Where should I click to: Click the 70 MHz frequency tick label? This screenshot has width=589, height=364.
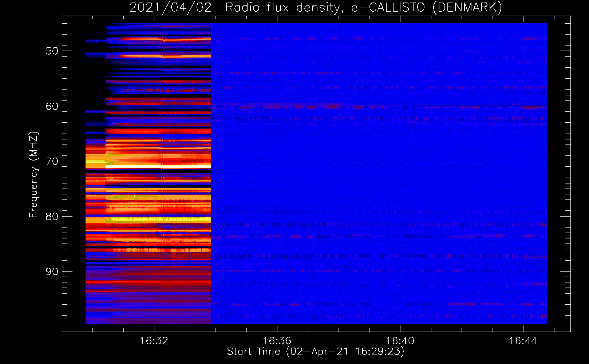pyautogui.click(x=52, y=161)
